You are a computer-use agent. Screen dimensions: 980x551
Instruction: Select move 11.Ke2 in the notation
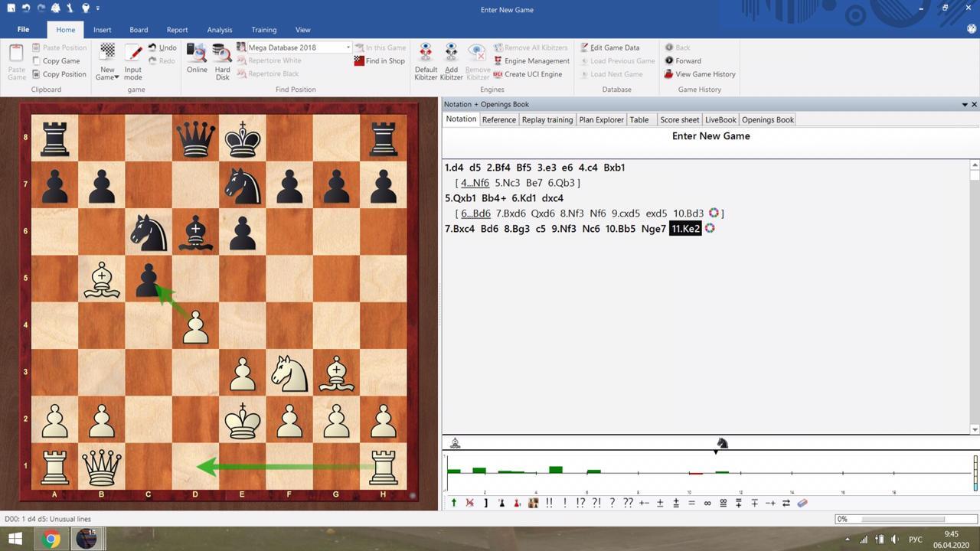(685, 229)
